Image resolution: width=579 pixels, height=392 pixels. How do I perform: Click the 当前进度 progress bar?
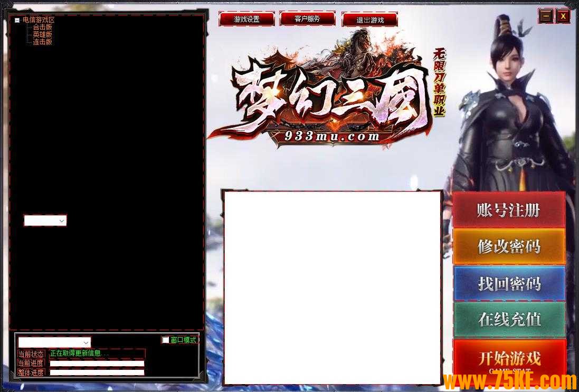(97, 363)
